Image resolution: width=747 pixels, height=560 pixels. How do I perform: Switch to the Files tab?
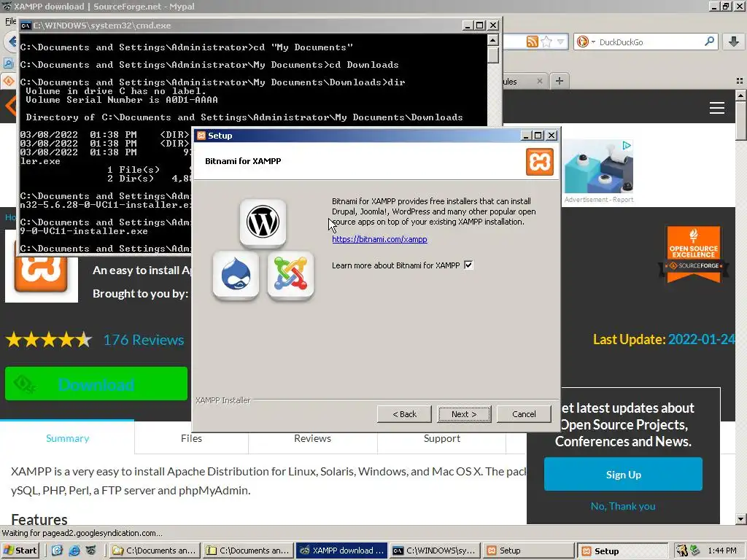point(191,438)
